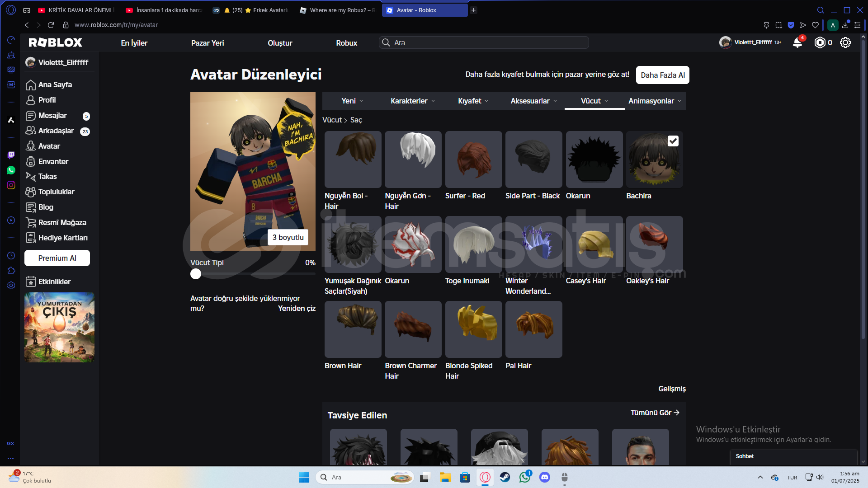Open WhatsApp from browser sidebar
Screen dimensions: 868x488
point(11,170)
